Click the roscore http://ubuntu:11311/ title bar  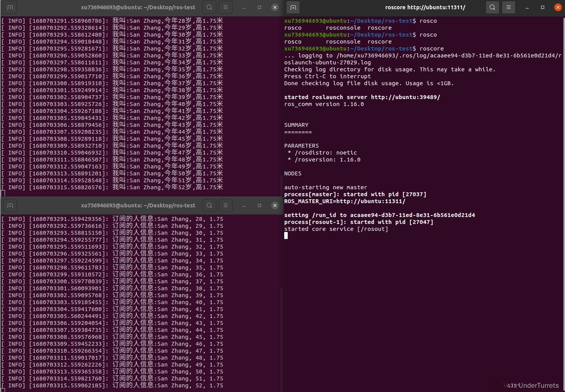coord(425,7)
